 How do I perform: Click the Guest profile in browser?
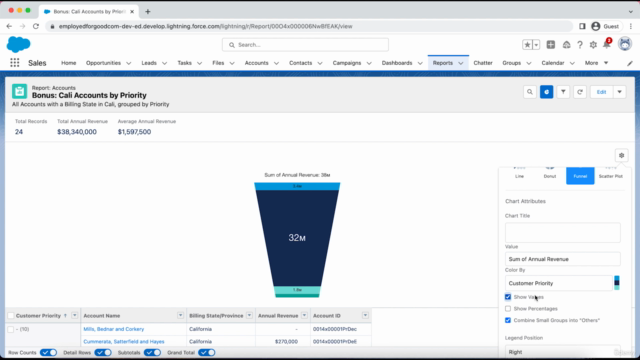606,26
